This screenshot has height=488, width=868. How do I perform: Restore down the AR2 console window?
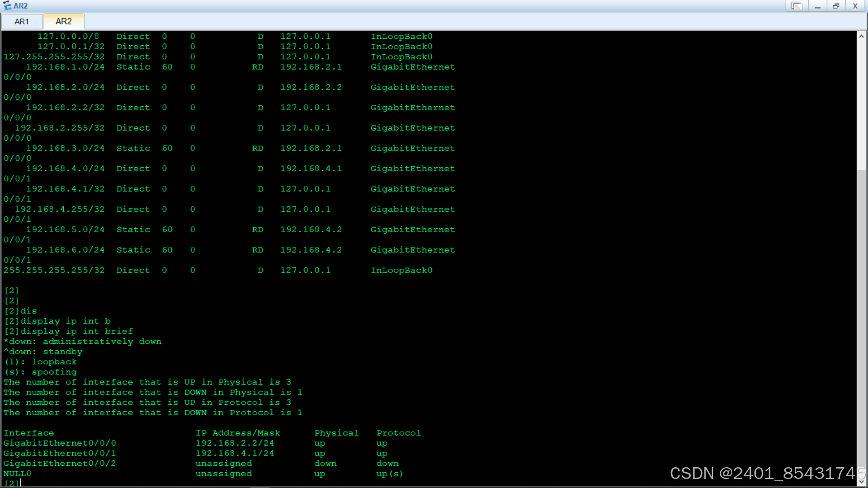[836, 6]
